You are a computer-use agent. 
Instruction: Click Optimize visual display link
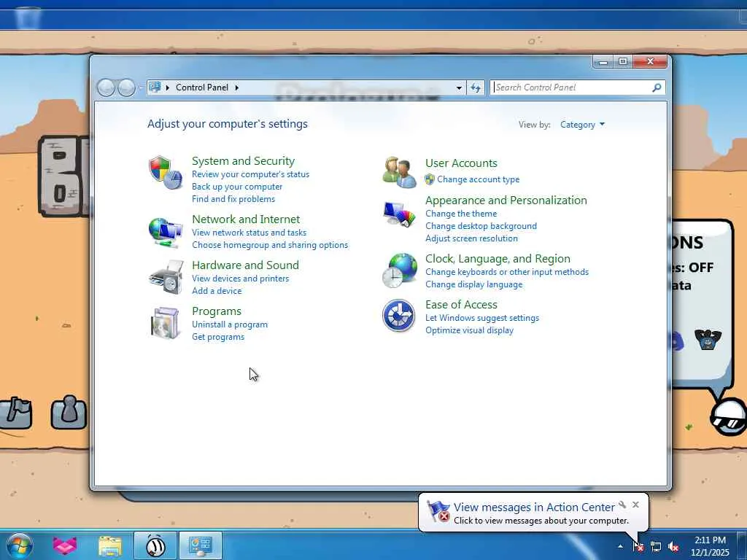469,330
